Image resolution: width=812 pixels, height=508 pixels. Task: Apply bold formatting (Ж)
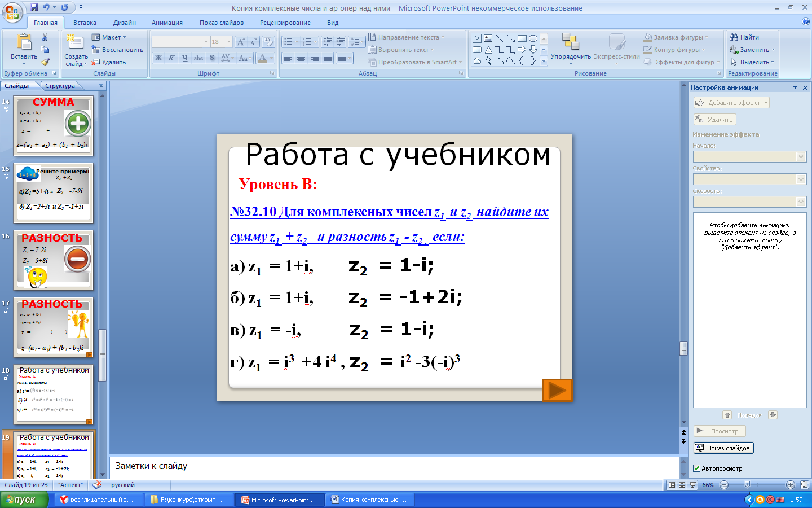(158, 58)
